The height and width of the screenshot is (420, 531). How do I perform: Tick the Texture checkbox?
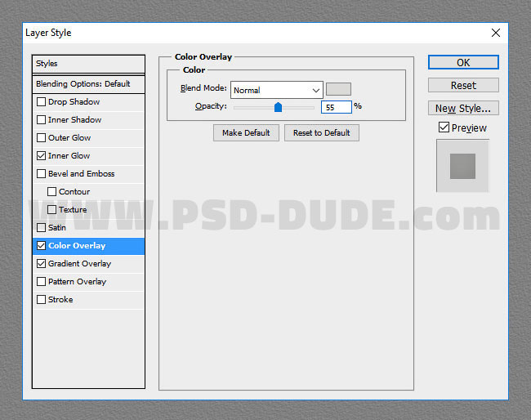click(51, 210)
